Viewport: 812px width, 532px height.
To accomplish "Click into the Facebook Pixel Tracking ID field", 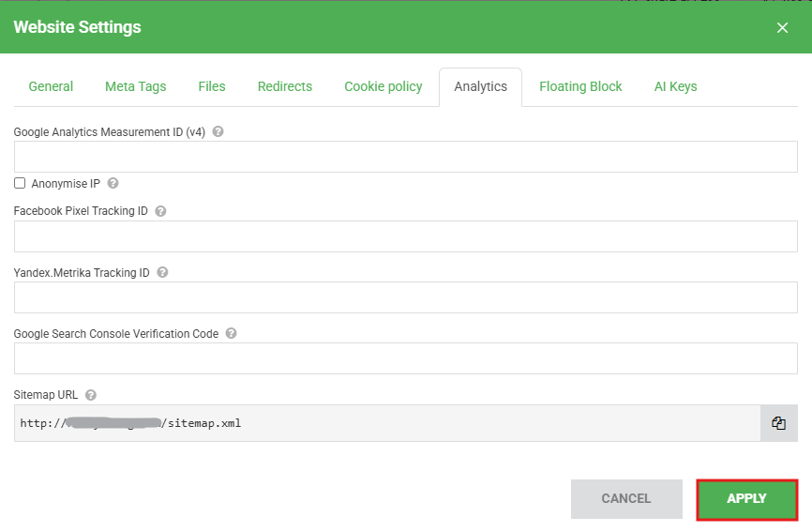I will pyautogui.click(x=405, y=236).
